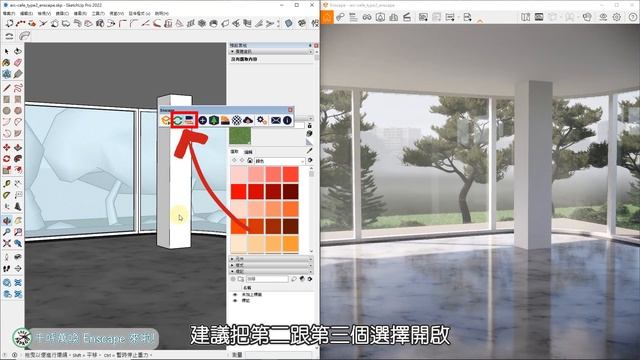Click the tag search input field

tap(267, 279)
